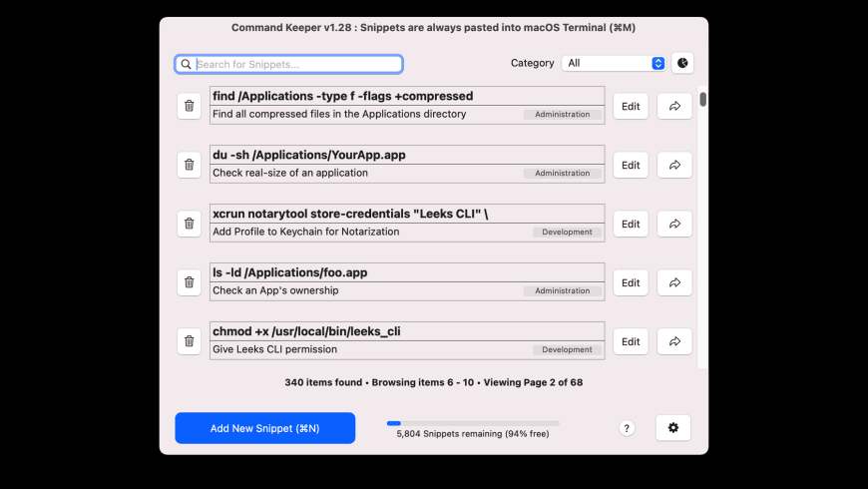This screenshot has width=868, height=489.
Task: Delete the du -sh /Applications/YourApp.app snippet
Action: [189, 165]
